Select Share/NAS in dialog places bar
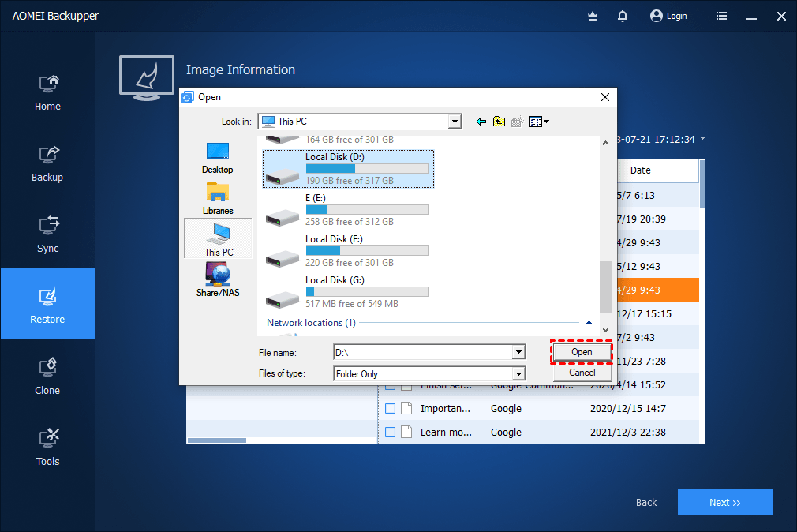797x532 pixels. point(218,279)
